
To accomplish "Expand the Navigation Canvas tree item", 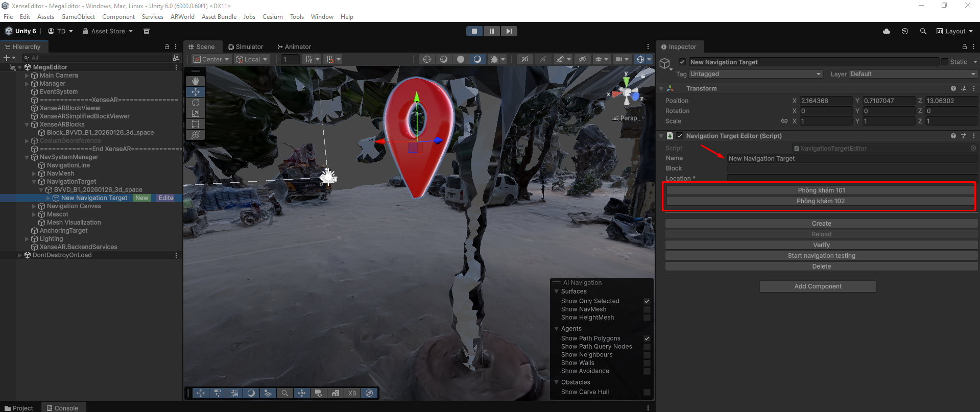I will pyautogui.click(x=34, y=206).
